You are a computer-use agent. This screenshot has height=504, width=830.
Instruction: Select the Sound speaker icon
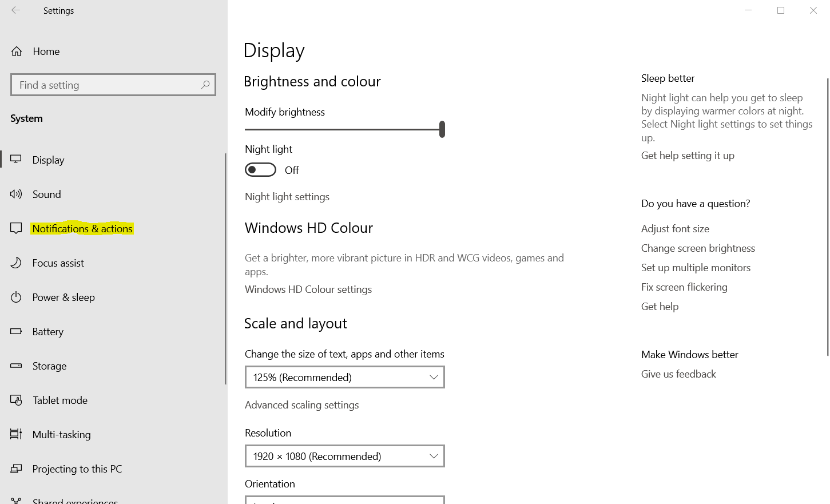click(16, 194)
